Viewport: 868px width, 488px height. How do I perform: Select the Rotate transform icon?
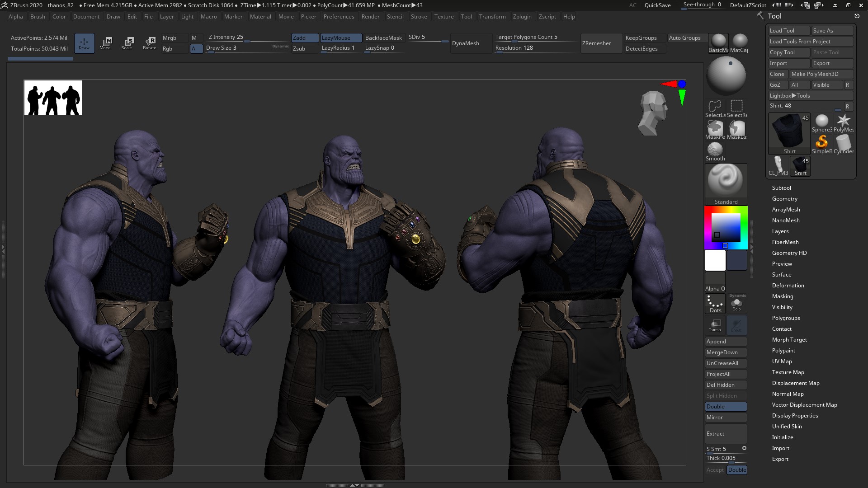click(149, 43)
